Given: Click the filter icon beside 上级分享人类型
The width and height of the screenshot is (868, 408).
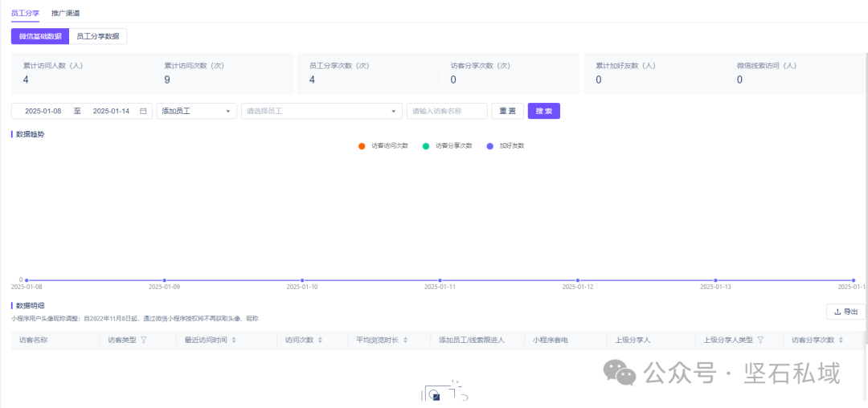Looking at the screenshot, I should 760,340.
